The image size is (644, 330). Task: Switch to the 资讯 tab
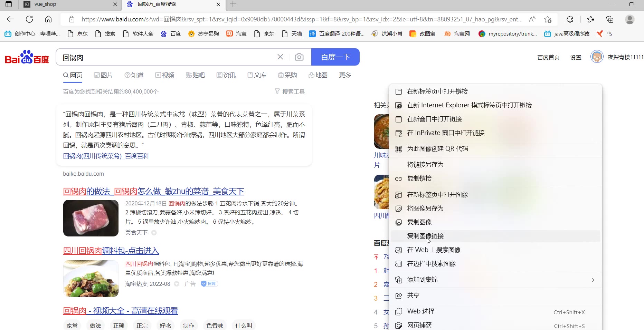point(226,75)
